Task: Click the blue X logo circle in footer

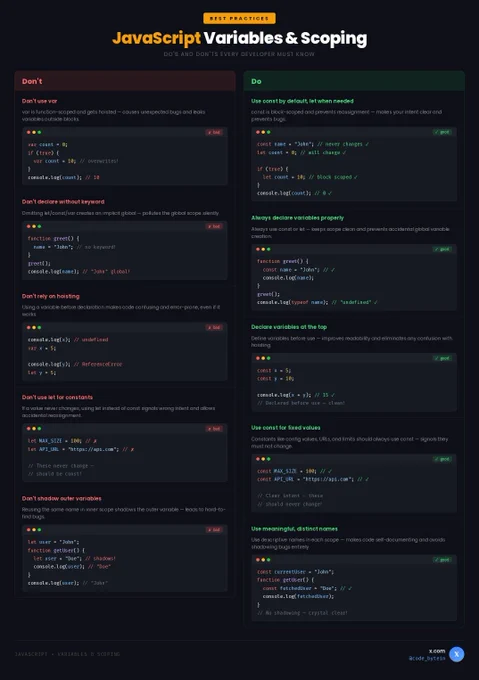Action: pos(456,654)
